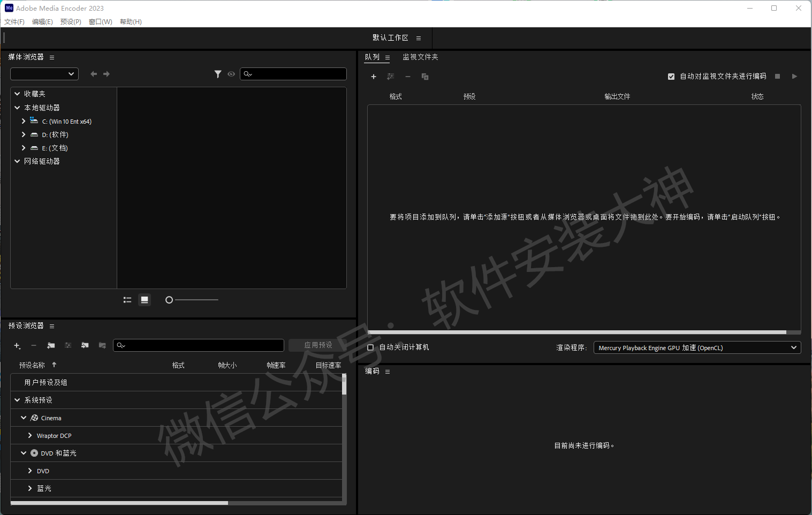Export presets with folder arrow-out icon
The width and height of the screenshot is (812, 515).
(x=102, y=346)
